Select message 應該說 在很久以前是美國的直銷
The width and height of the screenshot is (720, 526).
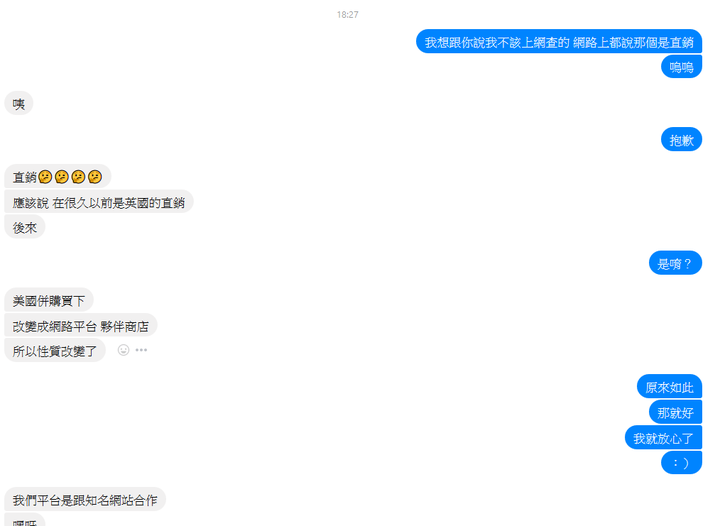(99, 202)
